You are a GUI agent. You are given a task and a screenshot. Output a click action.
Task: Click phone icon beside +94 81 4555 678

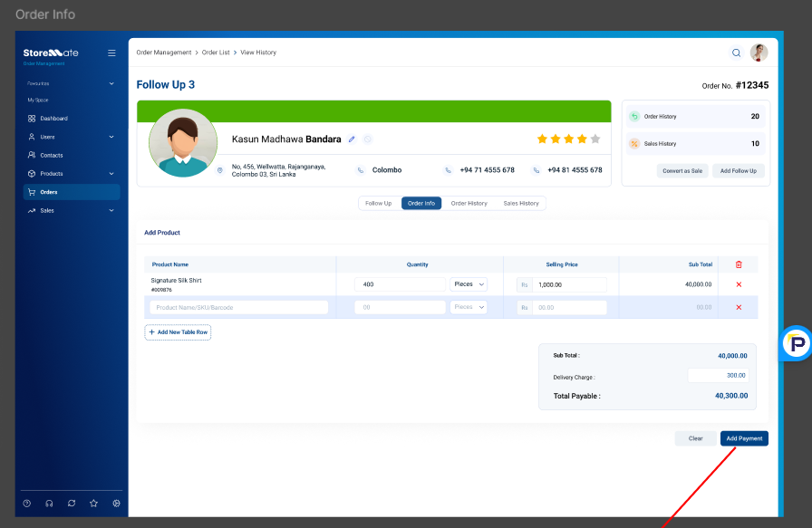(536, 170)
